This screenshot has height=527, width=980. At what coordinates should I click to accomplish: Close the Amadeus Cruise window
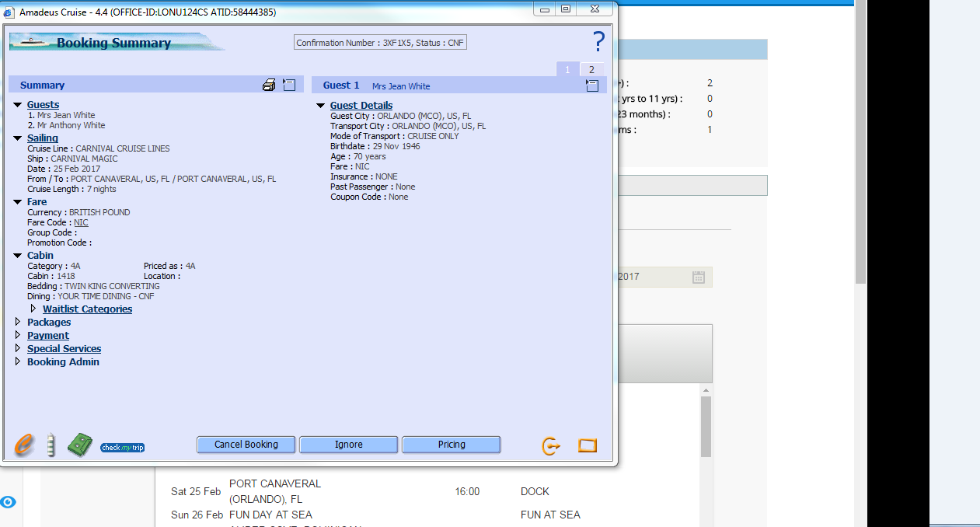(x=595, y=9)
